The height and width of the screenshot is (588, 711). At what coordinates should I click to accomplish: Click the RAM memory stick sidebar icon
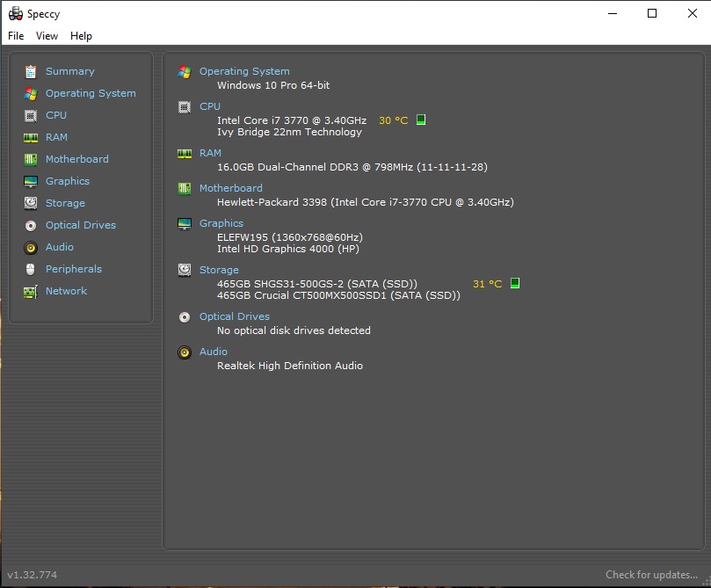click(x=31, y=138)
